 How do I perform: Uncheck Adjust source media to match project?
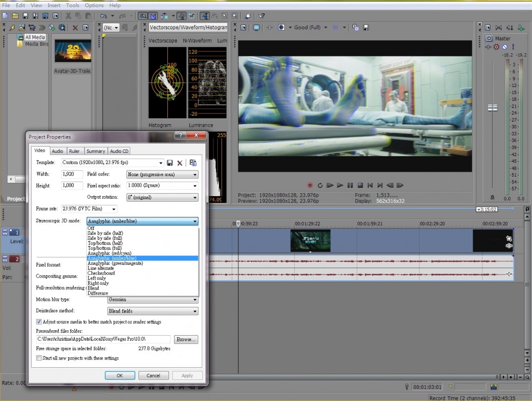[39, 322]
